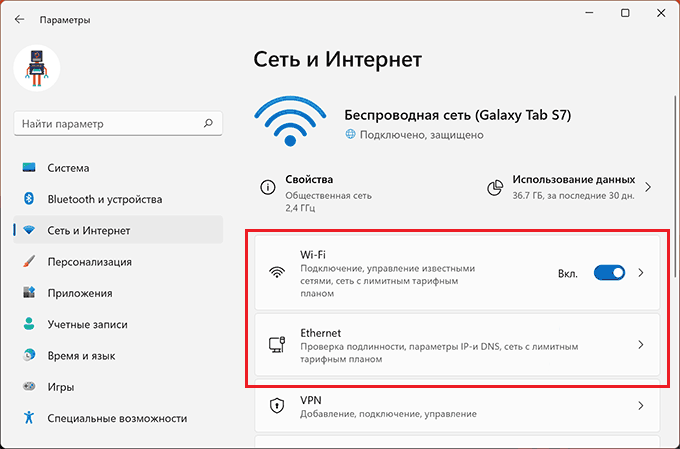Select "Сеть и Интернет" sidebar item
The height and width of the screenshot is (449, 680).
(118, 230)
